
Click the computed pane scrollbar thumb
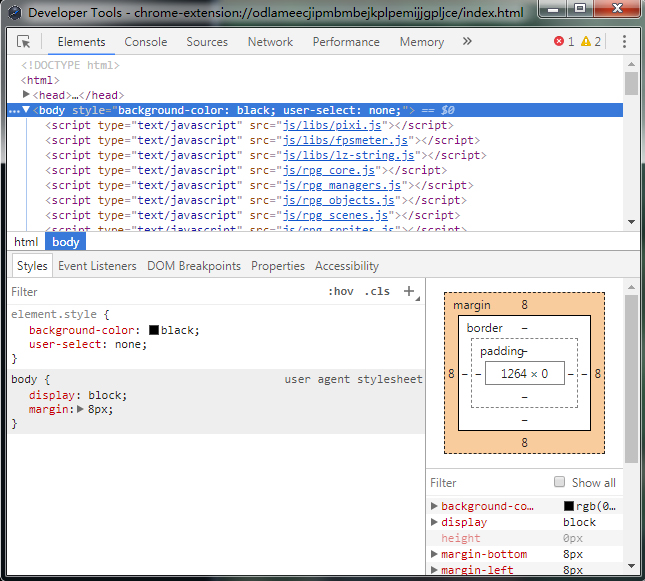[x=631, y=379]
